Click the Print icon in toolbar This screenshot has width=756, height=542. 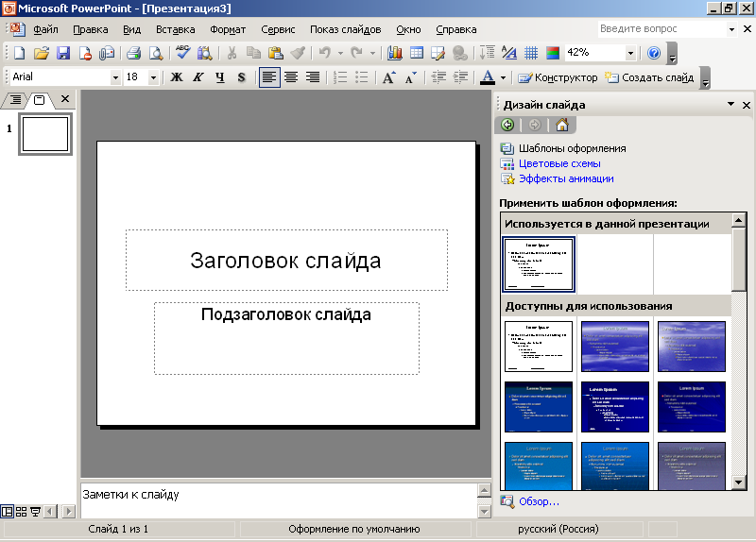133,53
